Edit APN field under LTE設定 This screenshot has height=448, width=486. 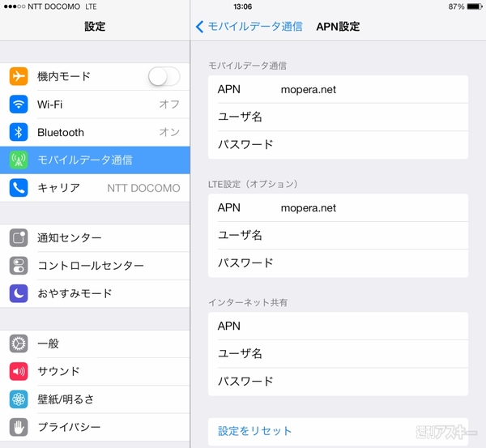[338, 207]
